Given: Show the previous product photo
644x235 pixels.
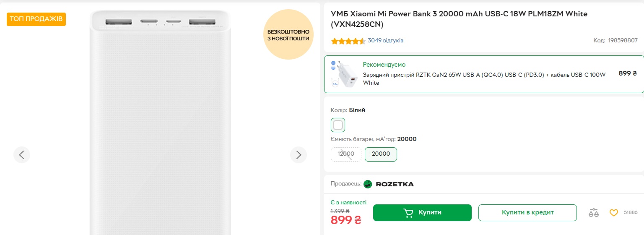Looking at the screenshot, I should pos(22,155).
